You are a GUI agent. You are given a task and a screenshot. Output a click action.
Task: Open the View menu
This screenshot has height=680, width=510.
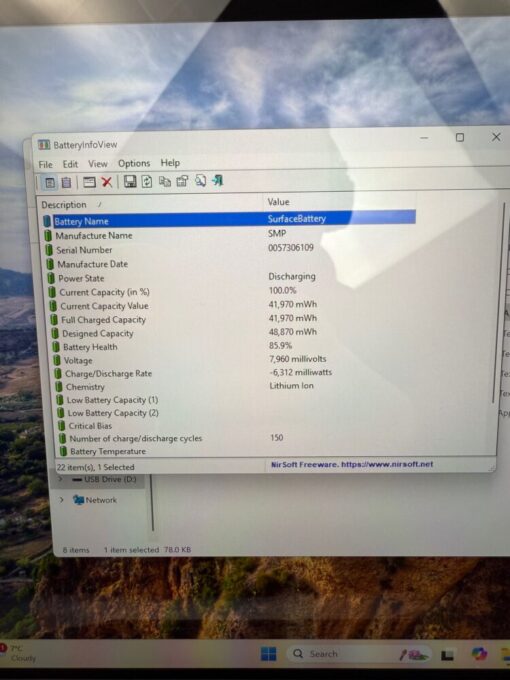click(98, 164)
